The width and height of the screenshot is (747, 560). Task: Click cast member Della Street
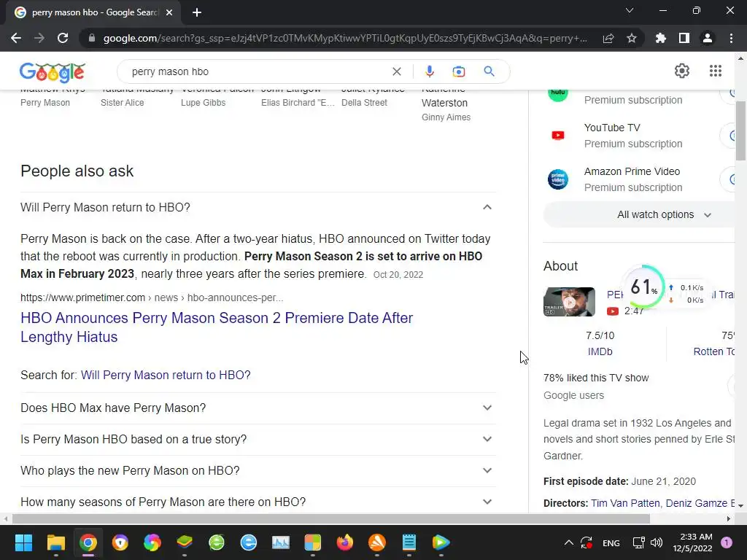[x=364, y=102]
